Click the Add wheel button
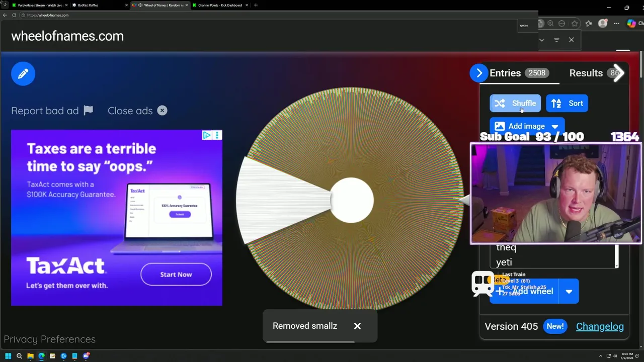Viewport: 644px width, 362px height. (x=524, y=291)
